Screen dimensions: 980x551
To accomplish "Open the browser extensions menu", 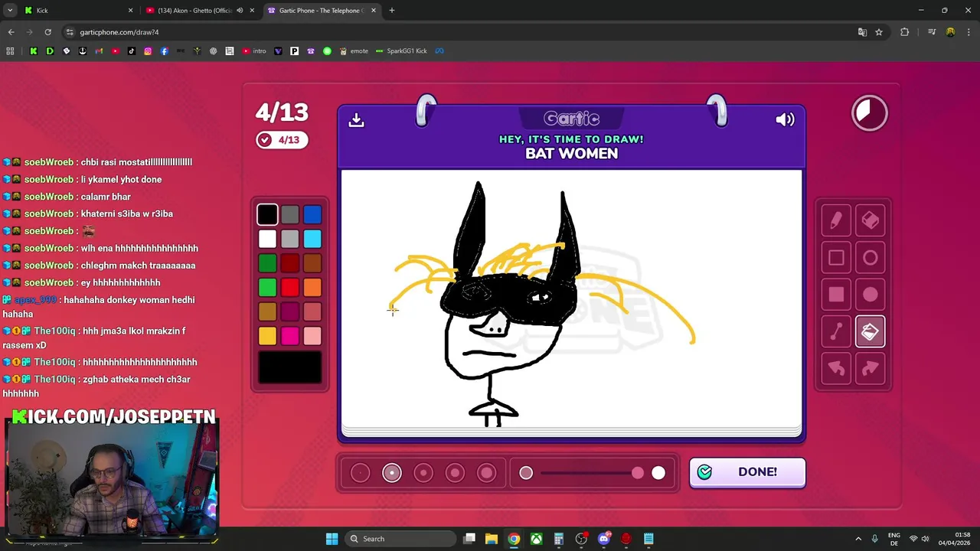I will [905, 32].
